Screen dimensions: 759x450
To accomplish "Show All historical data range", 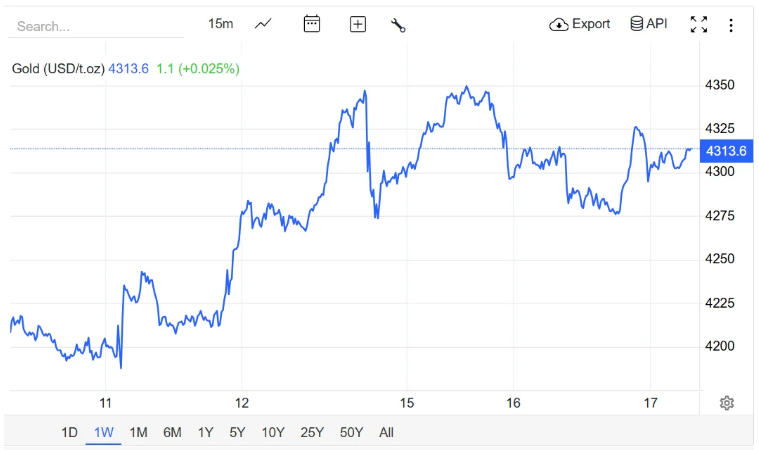I will [387, 432].
